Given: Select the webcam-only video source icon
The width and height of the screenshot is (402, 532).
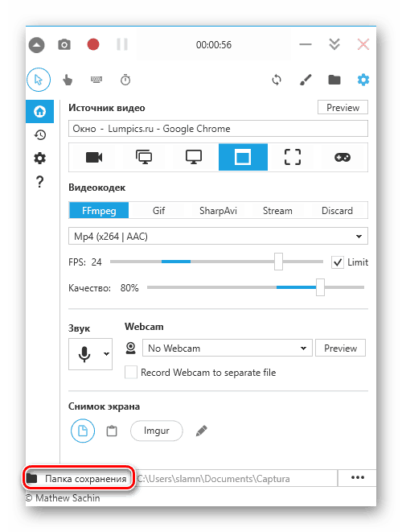Looking at the screenshot, I should click(x=94, y=158).
